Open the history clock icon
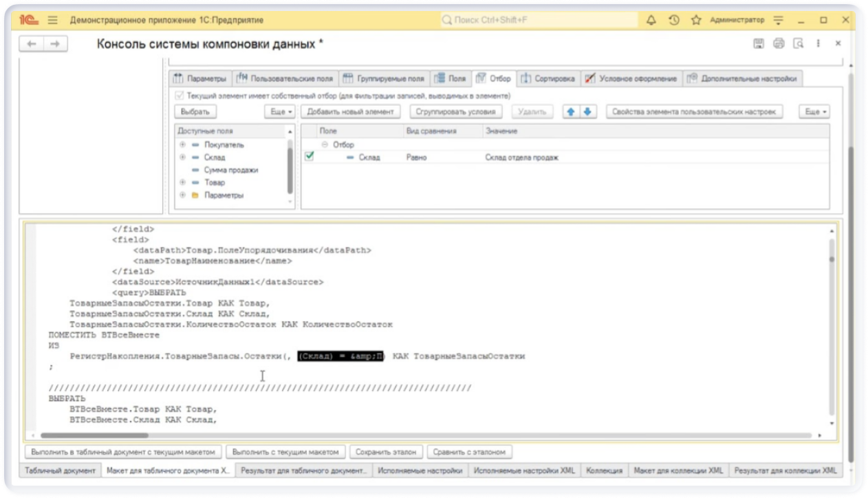This screenshot has width=868, height=498. (x=673, y=21)
